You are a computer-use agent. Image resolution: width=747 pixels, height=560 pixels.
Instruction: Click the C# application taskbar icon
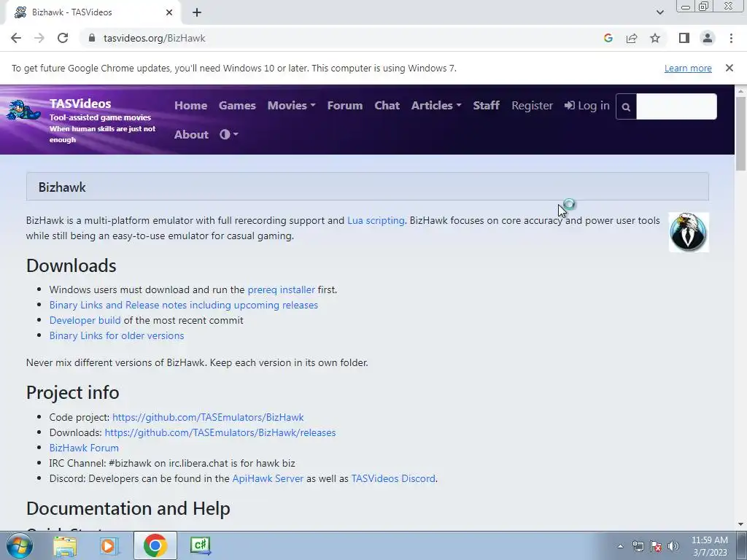(200, 545)
